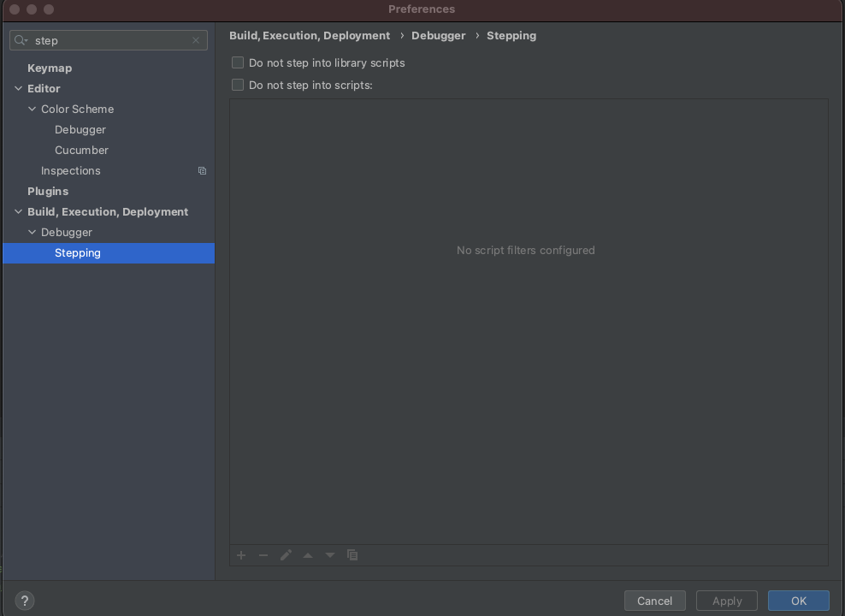The height and width of the screenshot is (616, 845).
Task: Click the edit filter pencil icon
Action: (x=286, y=555)
